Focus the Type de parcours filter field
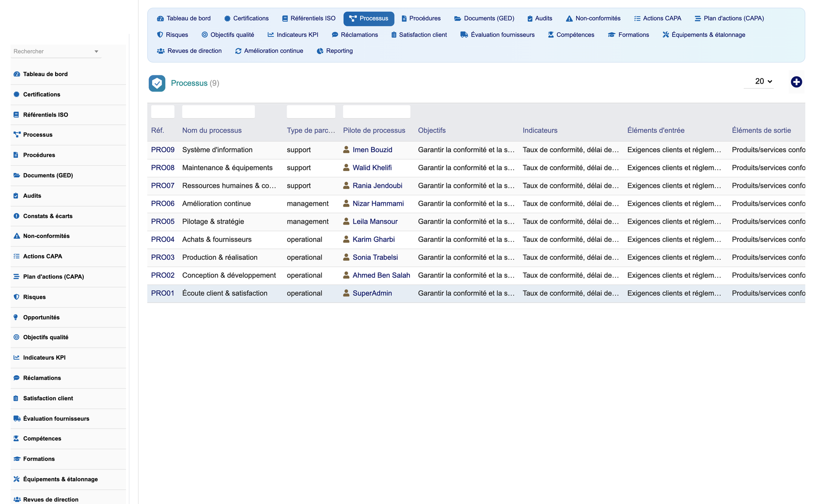Screen dimensions: 814x504 [x=311, y=112]
